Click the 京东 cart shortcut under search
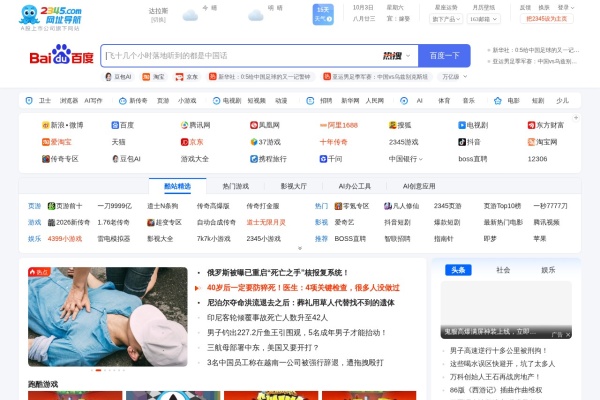600x400 pixels. [187, 77]
